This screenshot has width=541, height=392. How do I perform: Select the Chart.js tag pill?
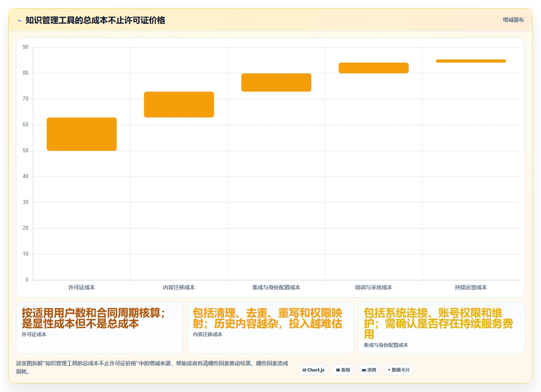click(x=313, y=370)
